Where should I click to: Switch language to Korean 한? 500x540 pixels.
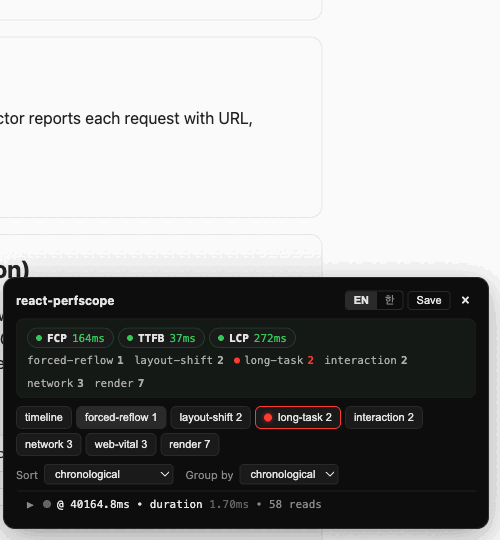(389, 300)
